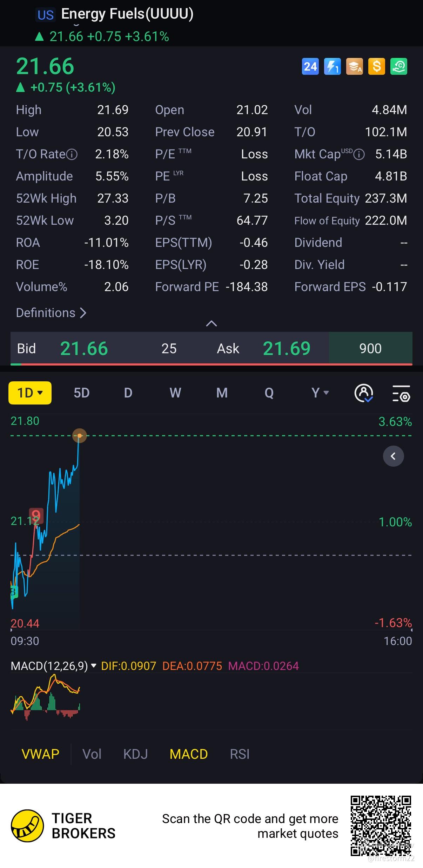
Task: Open the chart settings icon
Action: pos(401,393)
